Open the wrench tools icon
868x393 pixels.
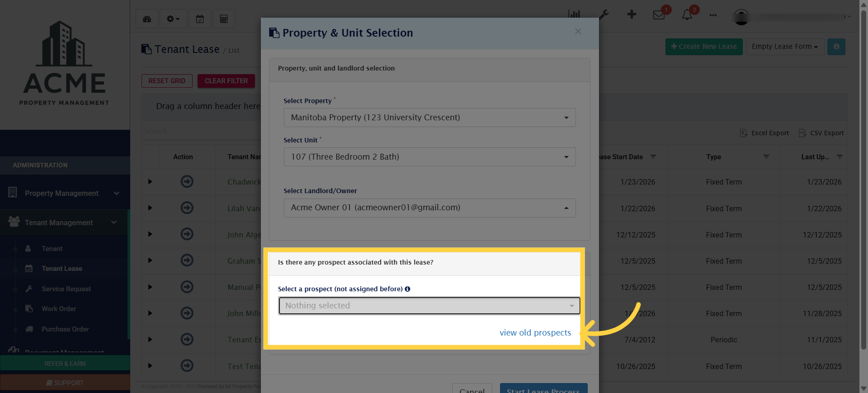point(604,14)
